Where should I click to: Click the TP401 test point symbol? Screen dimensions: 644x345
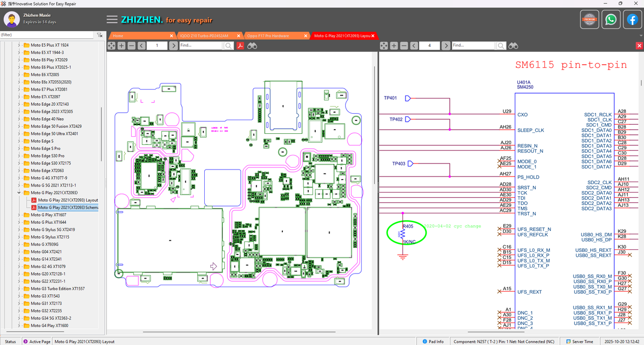(x=408, y=98)
